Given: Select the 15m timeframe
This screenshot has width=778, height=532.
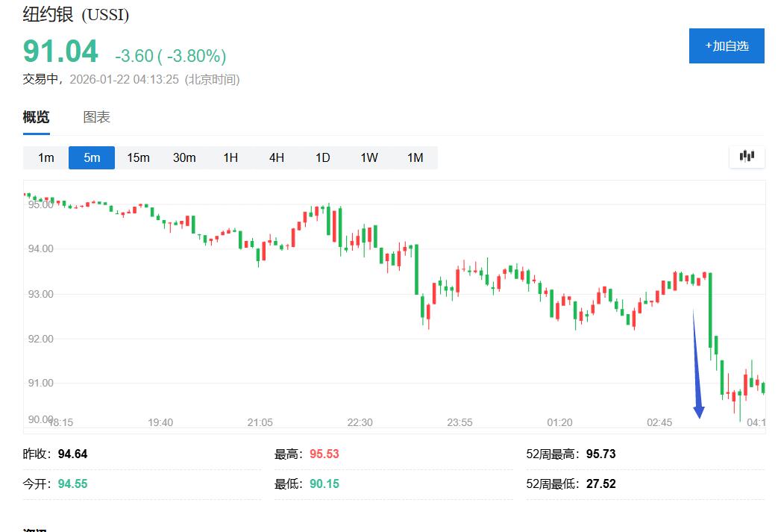Looking at the screenshot, I should (138, 157).
